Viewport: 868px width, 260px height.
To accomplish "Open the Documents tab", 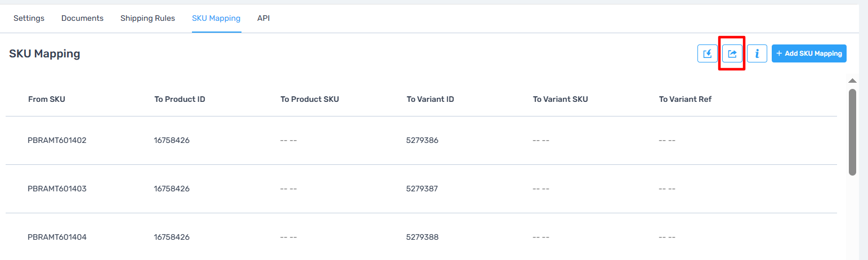I will (82, 18).
